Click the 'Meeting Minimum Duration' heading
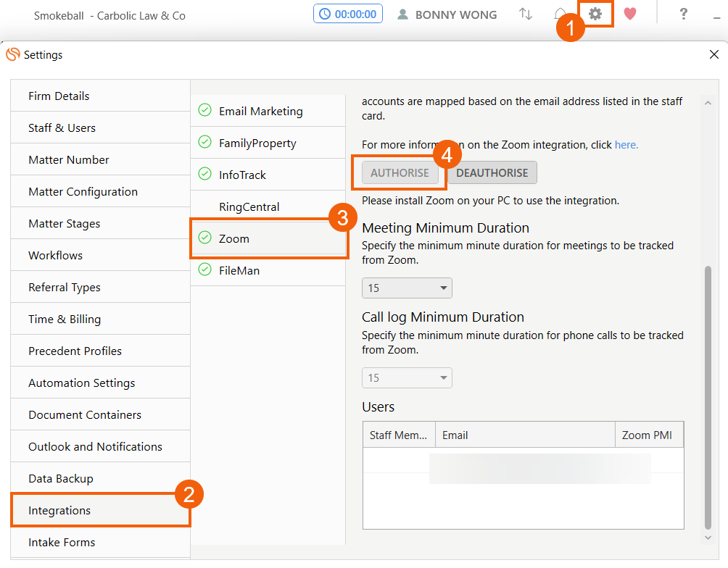Viewport: 728px width, 568px height. pos(445,227)
